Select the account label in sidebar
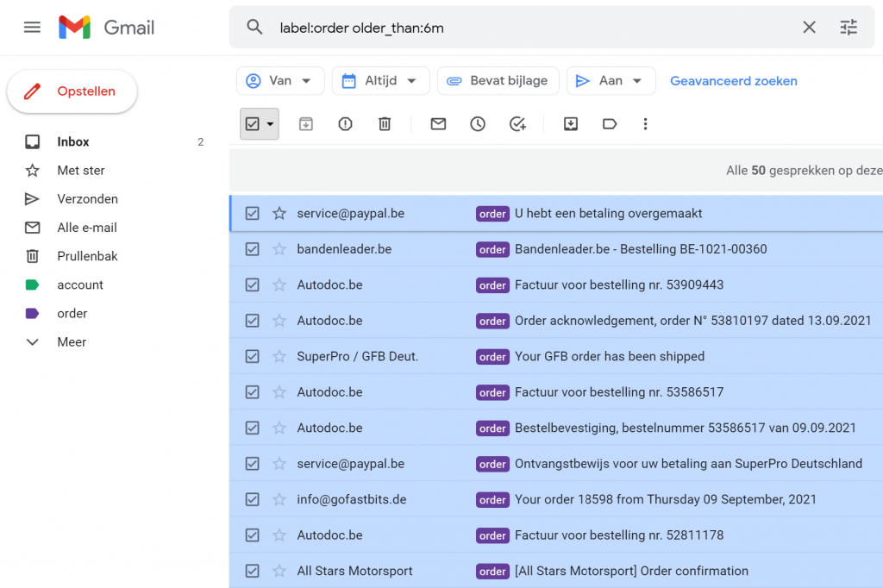Viewport: 883px width, 588px height. pos(80,285)
